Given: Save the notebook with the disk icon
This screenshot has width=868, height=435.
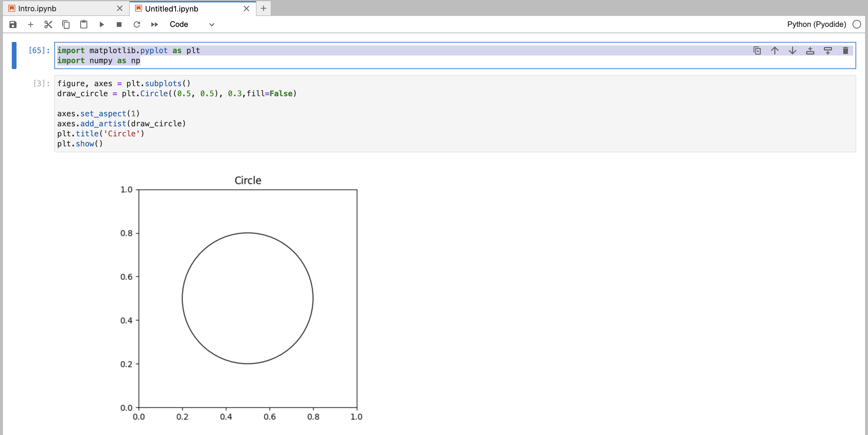Looking at the screenshot, I should (13, 24).
